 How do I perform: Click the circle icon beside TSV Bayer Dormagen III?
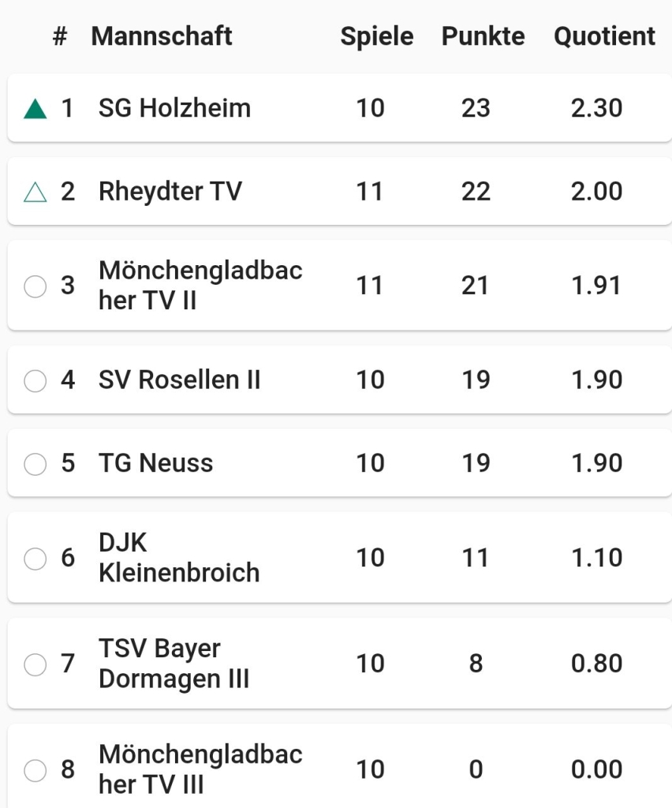(x=35, y=664)
